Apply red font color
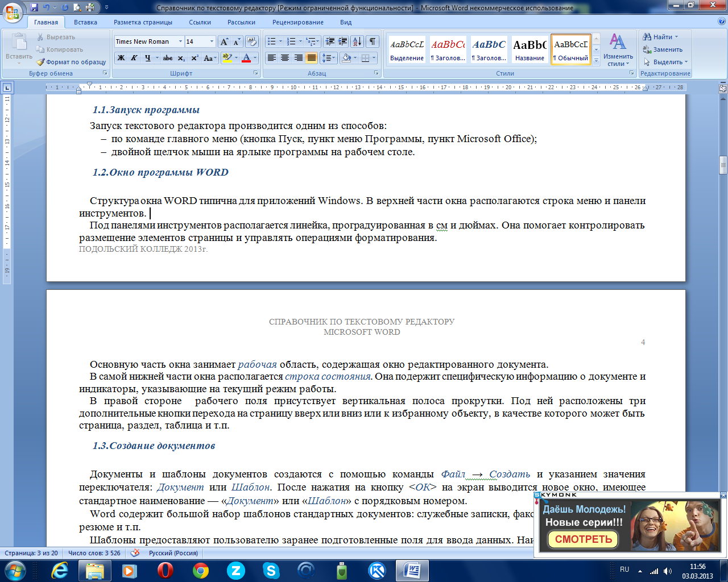 pyautogui.click(x=246, y=58)
